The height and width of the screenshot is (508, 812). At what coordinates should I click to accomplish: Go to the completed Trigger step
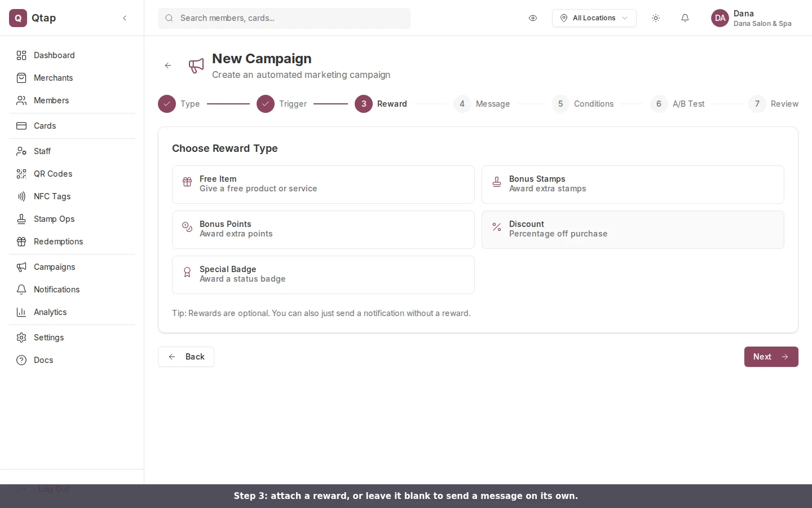pyautogui.click(x=282, y=104)
